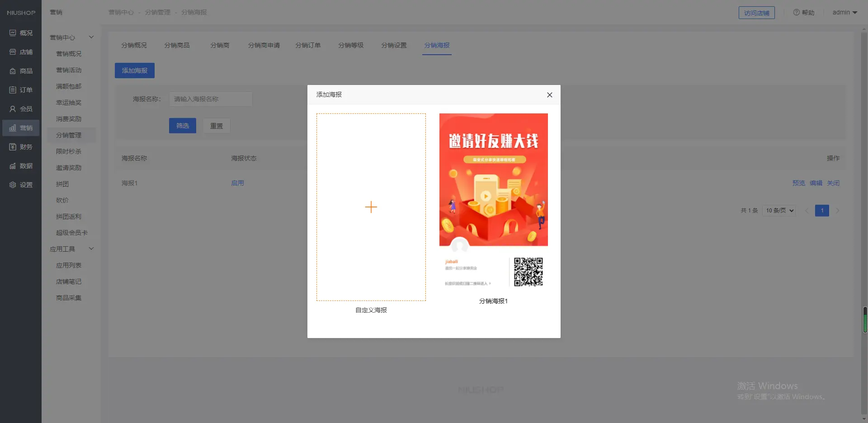Click the 海报名称 search input field
The height and width of the screenshot is (423, 868).
[211, 99]
